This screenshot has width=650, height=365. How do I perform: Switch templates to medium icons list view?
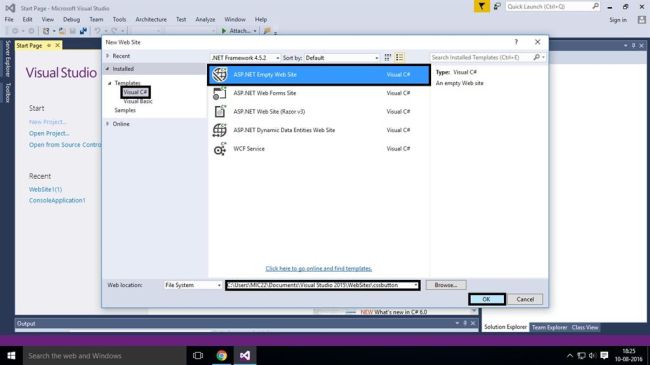[x=399, y=58]
